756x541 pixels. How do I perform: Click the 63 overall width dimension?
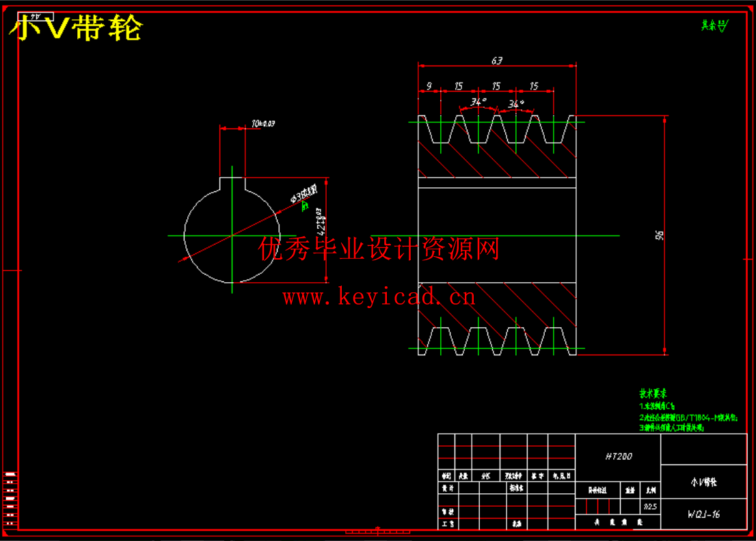pyautogui.click(x=497, y=61)
